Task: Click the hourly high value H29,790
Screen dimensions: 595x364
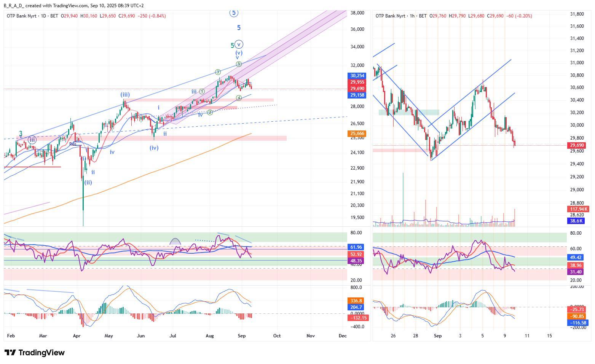Action: pos(457,16)
